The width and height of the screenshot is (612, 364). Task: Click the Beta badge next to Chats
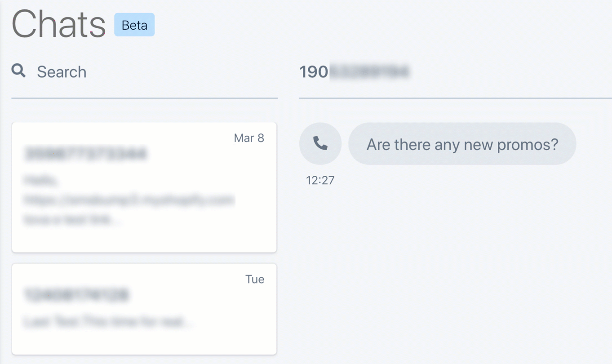tap(134, 25)
